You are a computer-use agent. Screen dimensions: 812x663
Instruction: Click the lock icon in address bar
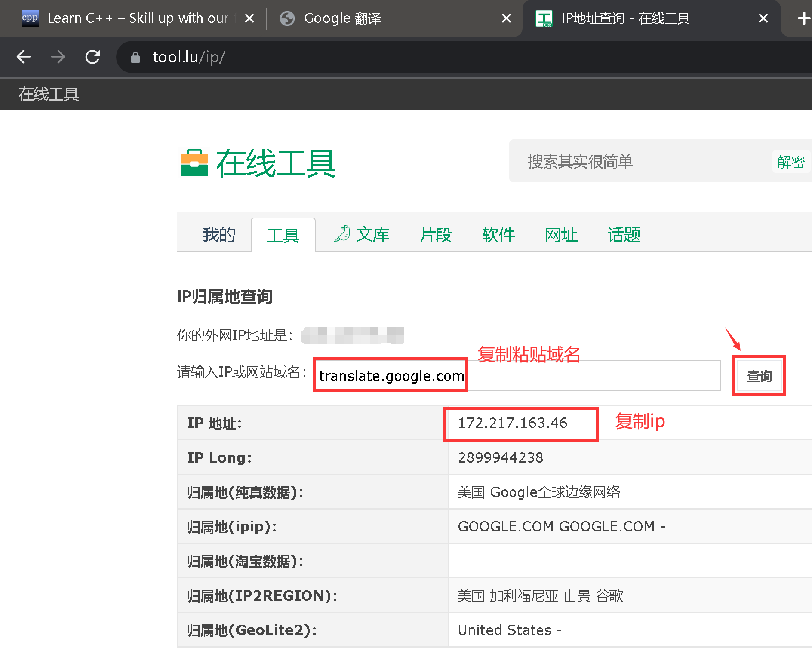tap(135, 57)
